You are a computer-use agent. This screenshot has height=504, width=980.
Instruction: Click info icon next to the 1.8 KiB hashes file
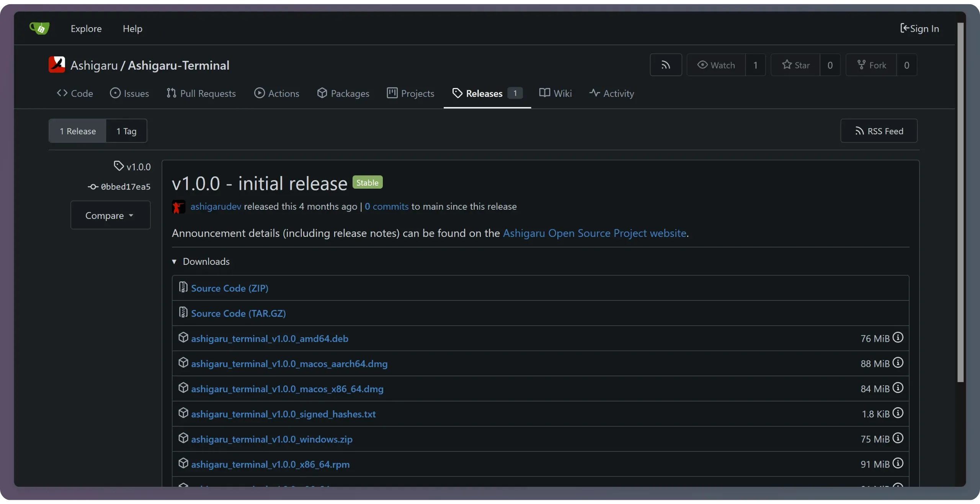click(x=898, y=413)
